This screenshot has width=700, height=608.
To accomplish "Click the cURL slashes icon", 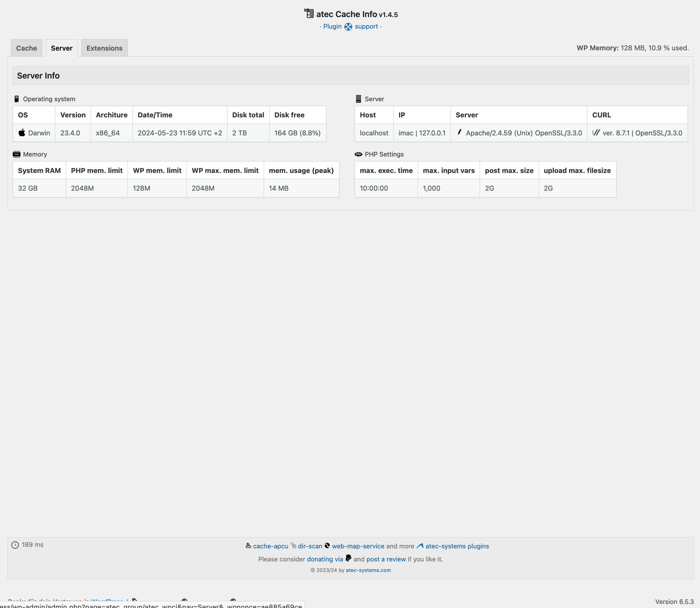I will pyautogui.click(x=596, y=133).
